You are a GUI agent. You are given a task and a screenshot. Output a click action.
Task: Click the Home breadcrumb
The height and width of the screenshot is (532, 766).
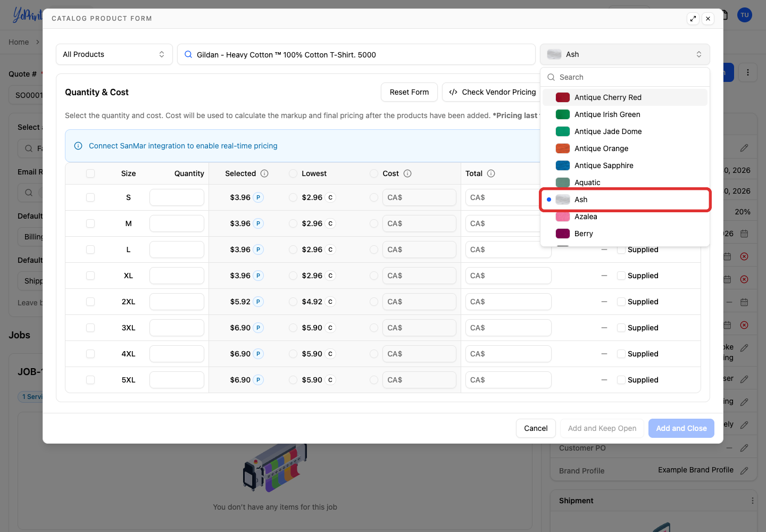tap(19, 42)
